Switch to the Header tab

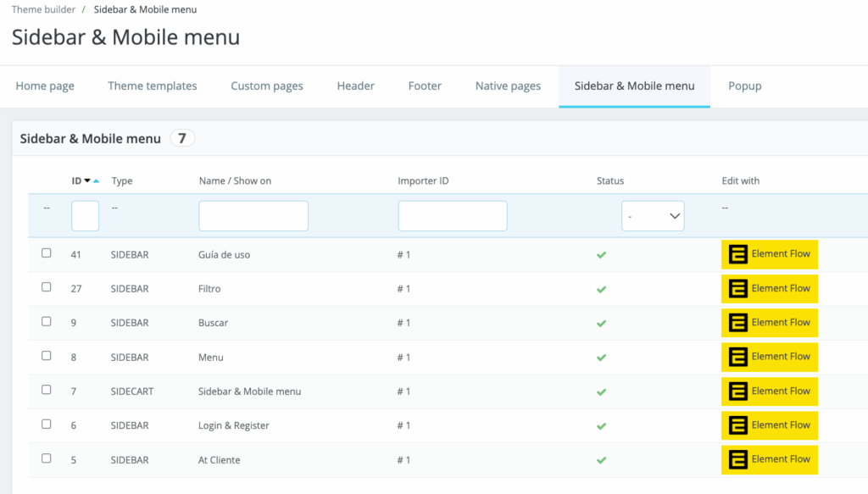[355, 86]
